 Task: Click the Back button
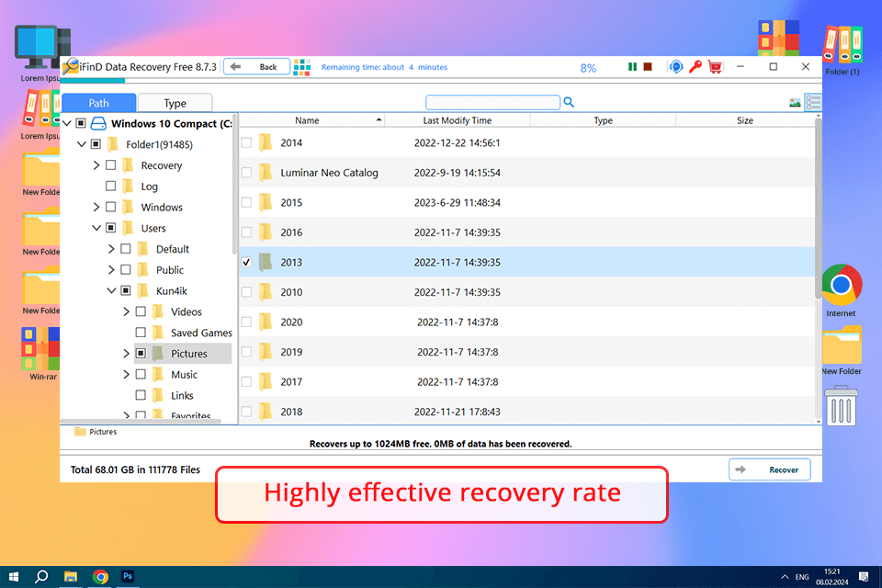[257, 67]
